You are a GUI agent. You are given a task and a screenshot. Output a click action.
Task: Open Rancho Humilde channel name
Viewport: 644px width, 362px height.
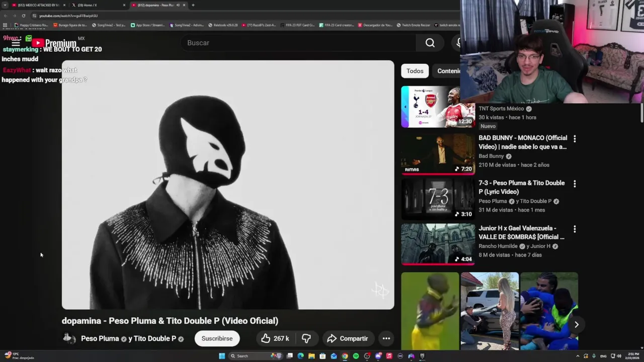[498, 246]
